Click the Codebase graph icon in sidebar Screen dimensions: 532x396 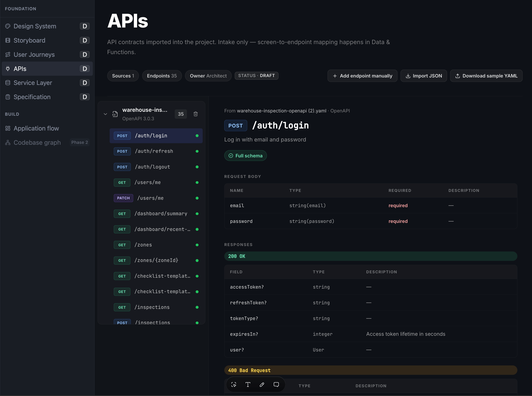coord(8,142)
